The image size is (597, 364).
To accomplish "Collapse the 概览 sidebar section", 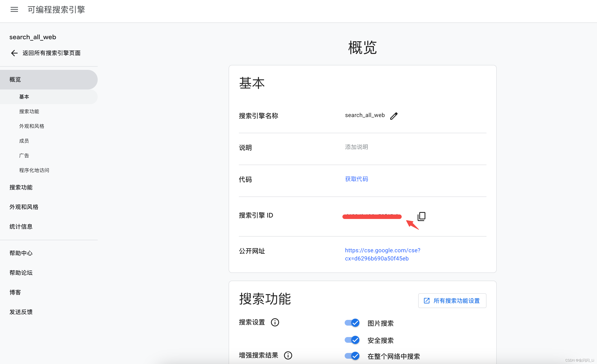I will click(x=15, y=79).
